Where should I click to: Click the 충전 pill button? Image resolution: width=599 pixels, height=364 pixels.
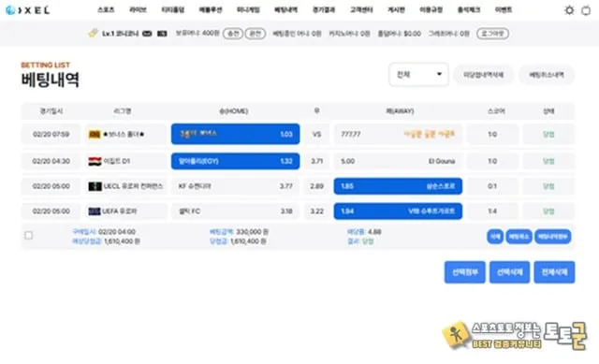coord(233,34)
